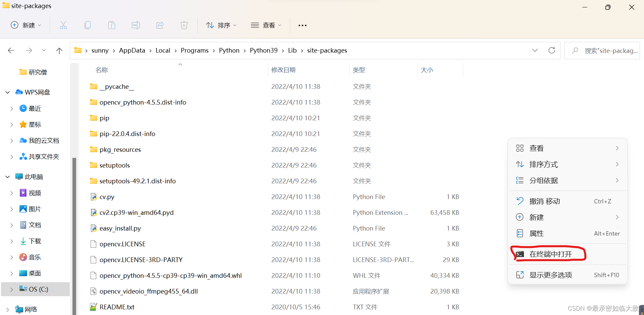The height and width of the screenshot is (315, 644).
Task: Click Python39 in the breadcrumb path
Action: [264, 50]
